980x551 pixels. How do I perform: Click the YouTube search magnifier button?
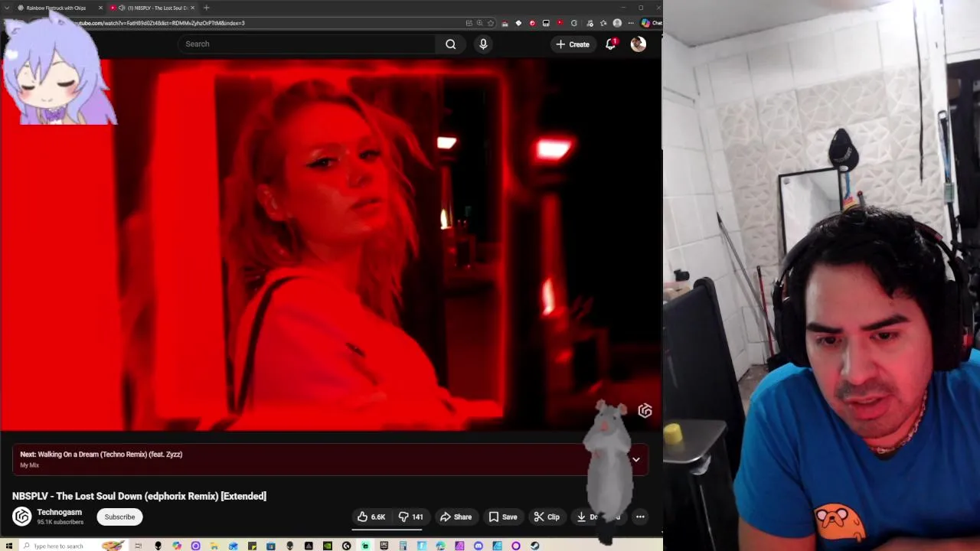coord(451,44)
